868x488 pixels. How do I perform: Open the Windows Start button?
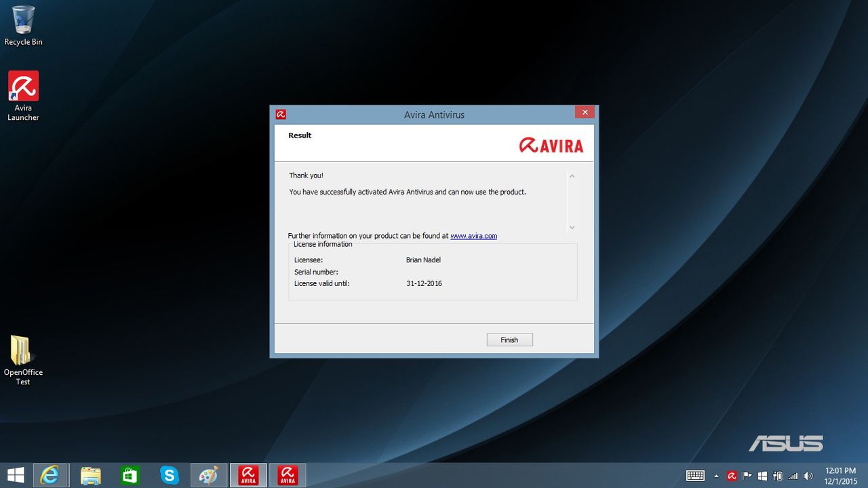point(16,475)
